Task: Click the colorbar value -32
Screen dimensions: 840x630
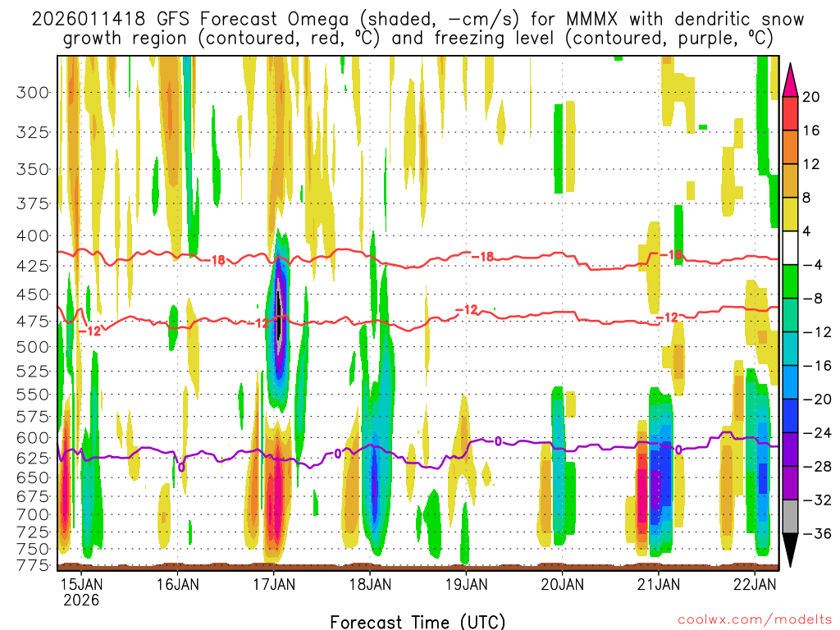Action: point(817,500)
